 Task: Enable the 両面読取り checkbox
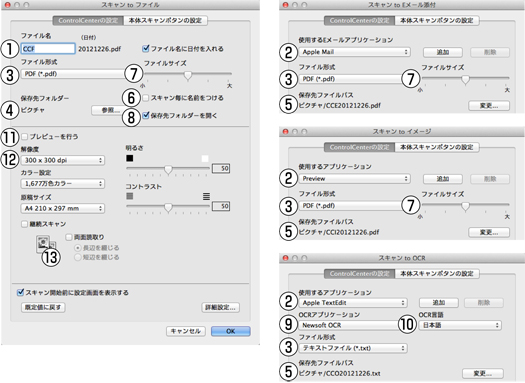69,237
